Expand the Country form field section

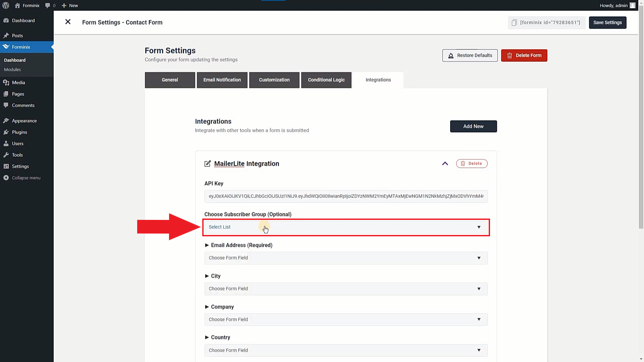pyautogui.click(x=207, y=337)
